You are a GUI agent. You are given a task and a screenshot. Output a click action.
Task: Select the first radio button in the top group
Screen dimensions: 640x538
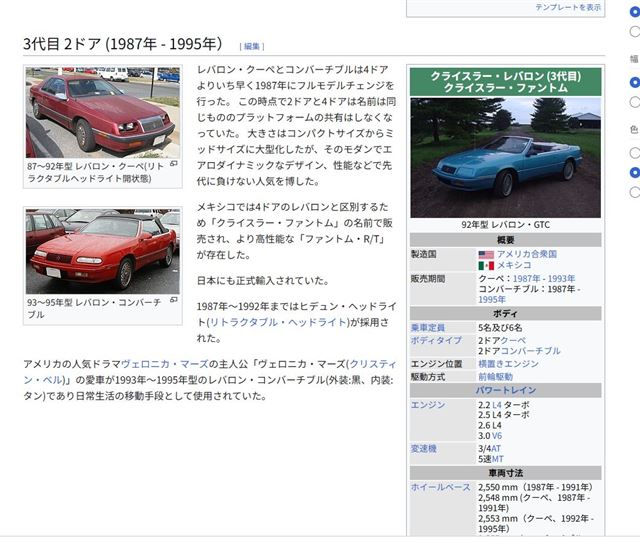(634, 11)
